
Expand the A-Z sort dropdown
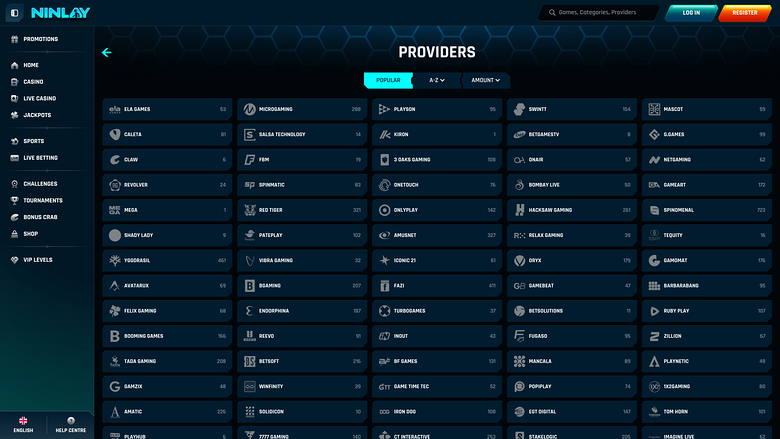(x=436, y=80)
